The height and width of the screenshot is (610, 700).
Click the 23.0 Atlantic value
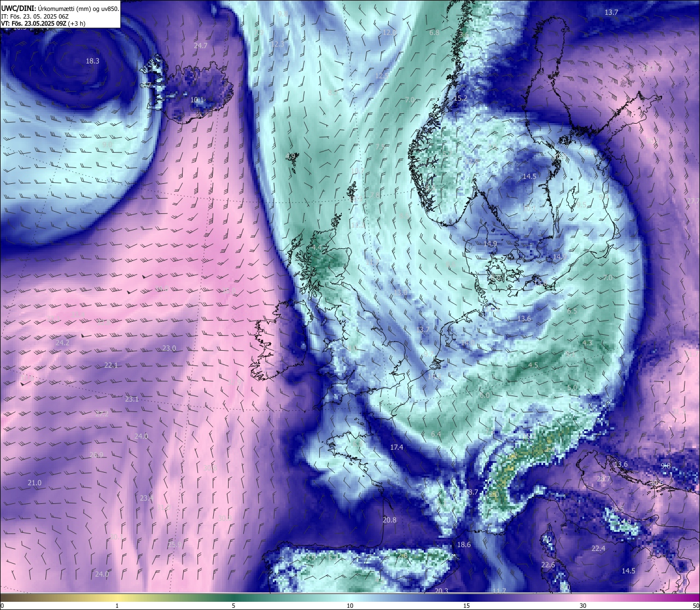click(x=169, y=348)
